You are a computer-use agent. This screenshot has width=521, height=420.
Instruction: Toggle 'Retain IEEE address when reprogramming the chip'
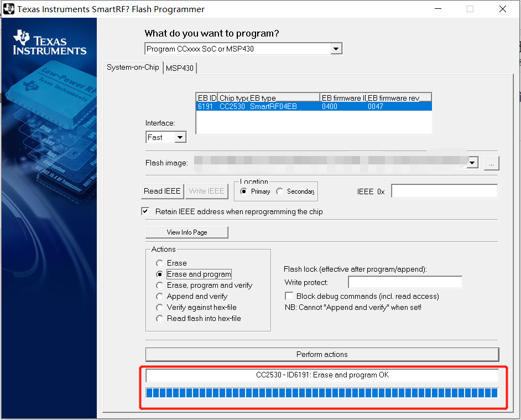[x=145, y=211]
